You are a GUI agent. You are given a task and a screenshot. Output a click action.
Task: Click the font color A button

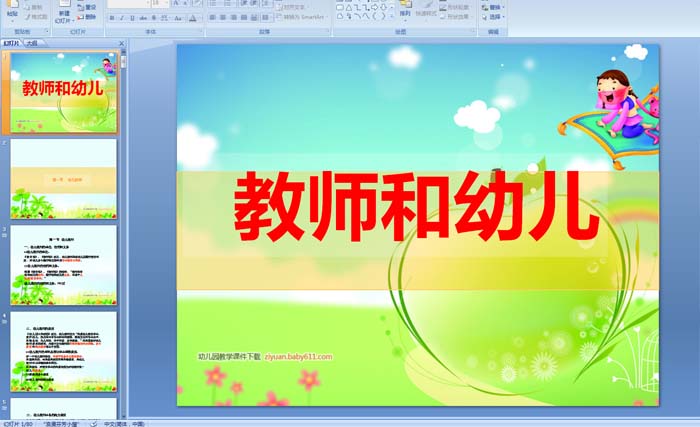(192, 18)
